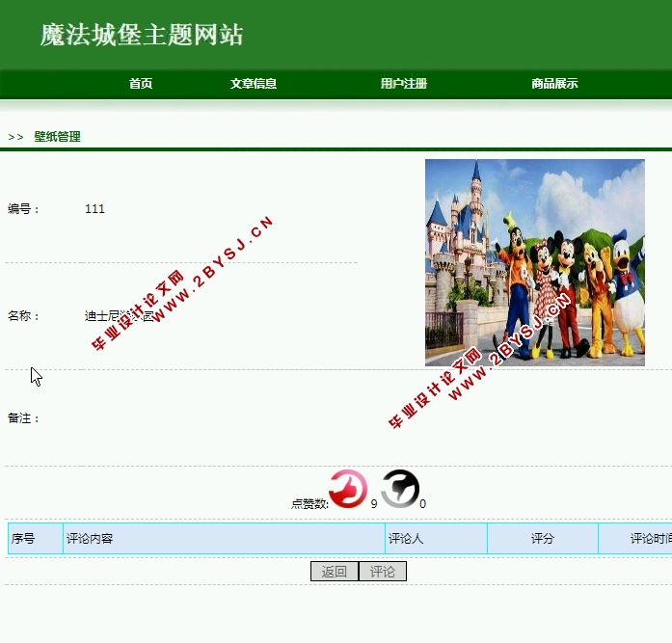Click the 点赞数 label
This screenshot has height=643, width=672.
pos(309,504)
